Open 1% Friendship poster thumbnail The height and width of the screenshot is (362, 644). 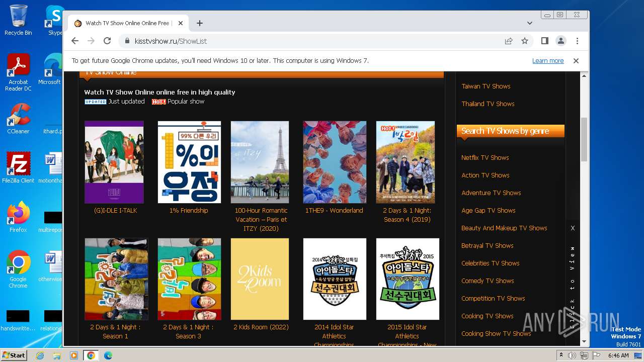[189, 162]
